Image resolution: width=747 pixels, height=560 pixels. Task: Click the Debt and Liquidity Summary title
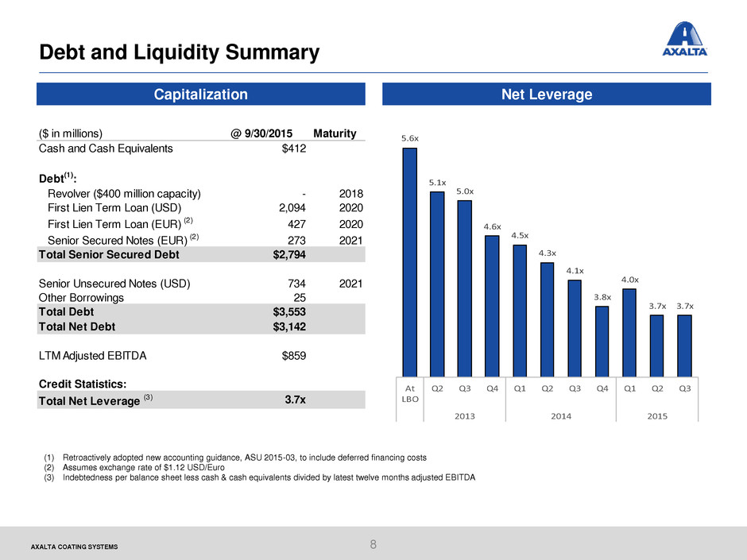click(x=179, y=52)
